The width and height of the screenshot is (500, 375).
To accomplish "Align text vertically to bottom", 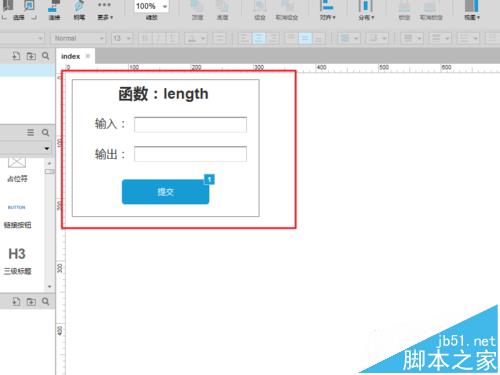I will [x=319, y=38].
